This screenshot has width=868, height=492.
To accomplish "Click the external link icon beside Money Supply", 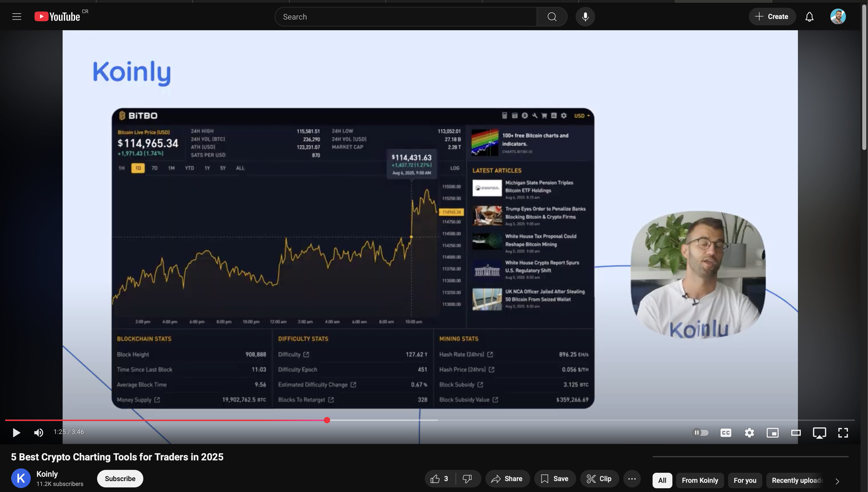I will tap(157, 400).
